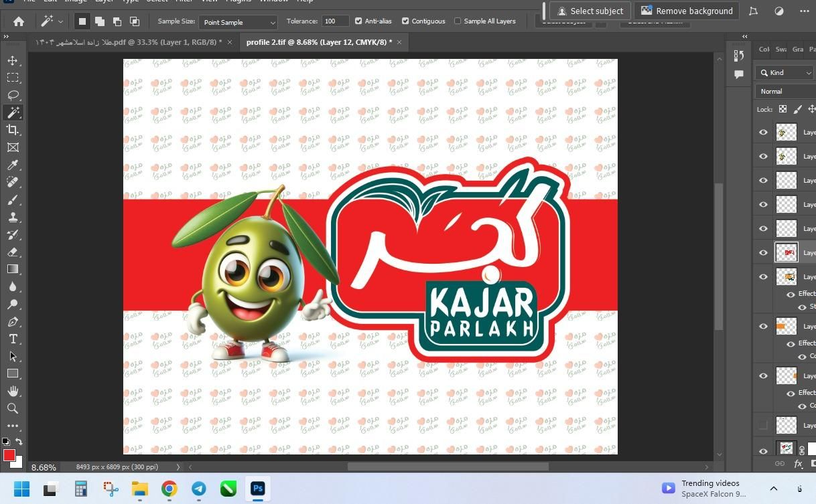
Task: Hide the selected layer with red logo thumbnail
Action: pos(763,252)
